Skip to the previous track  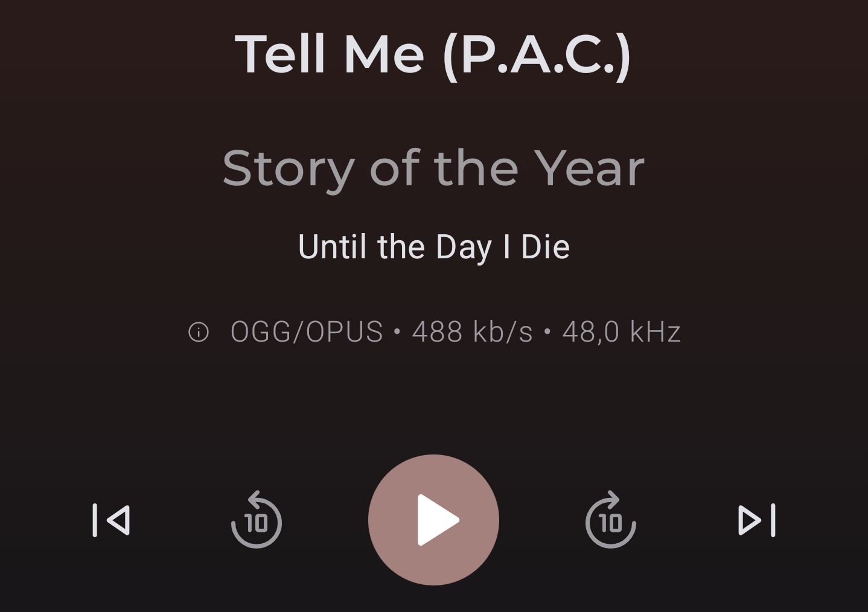coord(111,520)
